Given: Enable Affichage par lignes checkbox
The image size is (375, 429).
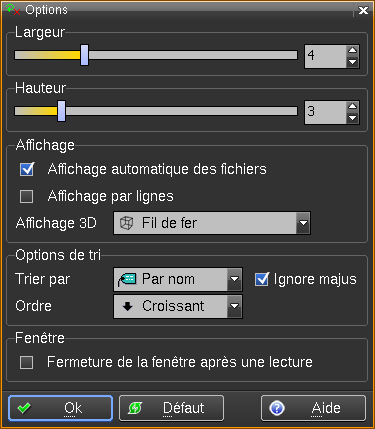Looking at the screenshot, I should (27, 196).
